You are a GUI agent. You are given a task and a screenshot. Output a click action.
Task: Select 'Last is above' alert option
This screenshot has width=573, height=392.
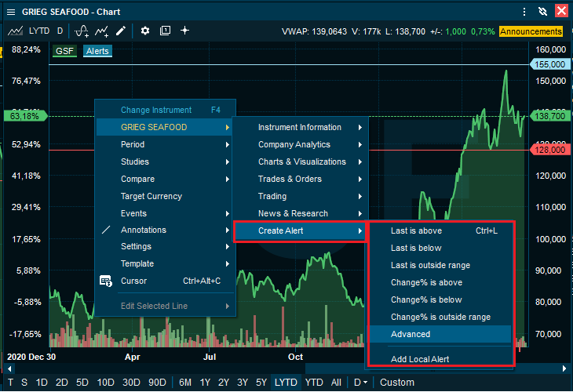pyautogui.click(x=416, y=230)
